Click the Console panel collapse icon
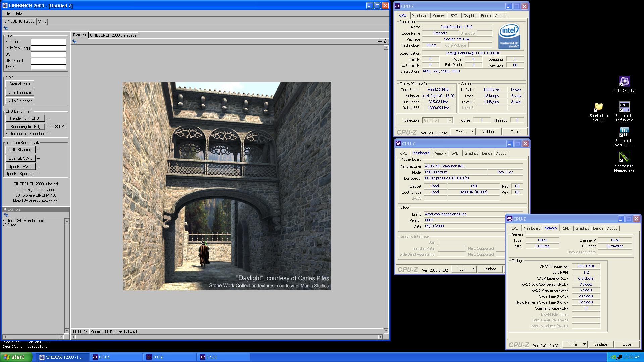This screenshot has width=644, height=362. click(x=5, y=209)
